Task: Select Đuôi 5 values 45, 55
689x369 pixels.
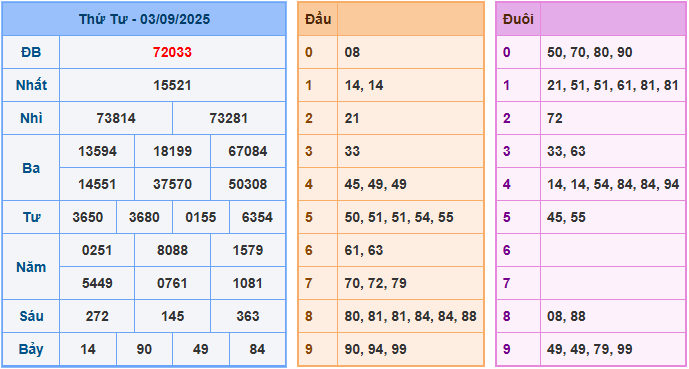Action: tap(566, 217)
